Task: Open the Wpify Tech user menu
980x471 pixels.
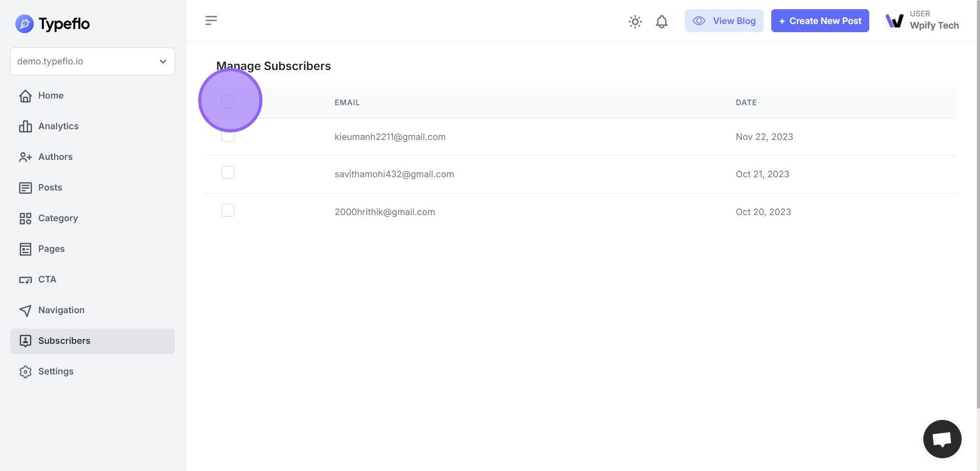Action: point(934,21)
